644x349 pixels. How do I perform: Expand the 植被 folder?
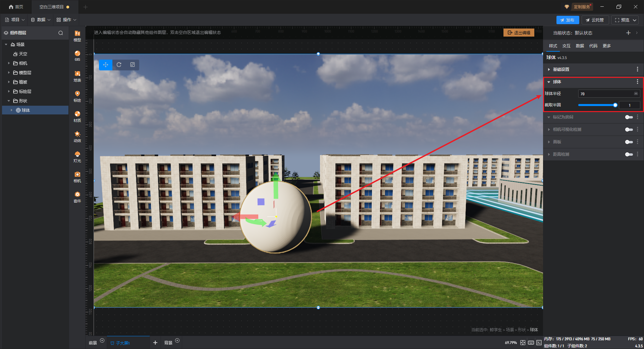(x=9, y=82)
